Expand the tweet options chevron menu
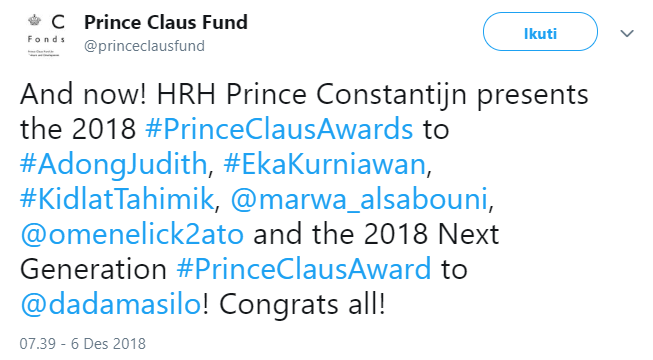This screenshot has width=653, height=360. click(626, 33)
